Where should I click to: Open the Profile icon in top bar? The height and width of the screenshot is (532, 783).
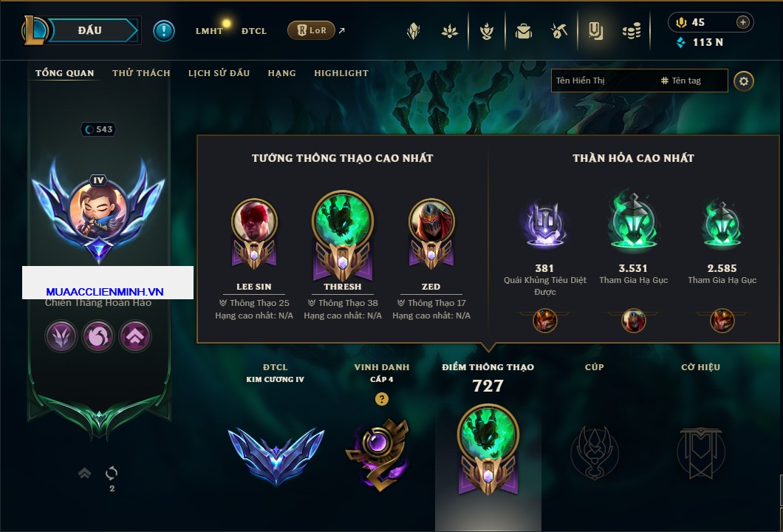click(595, 32)
